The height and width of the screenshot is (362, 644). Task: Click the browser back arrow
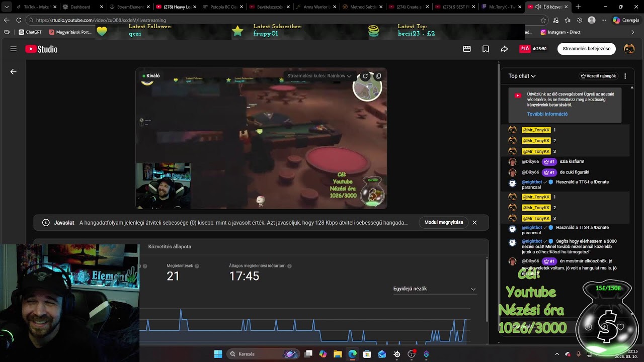pos(7,20)
